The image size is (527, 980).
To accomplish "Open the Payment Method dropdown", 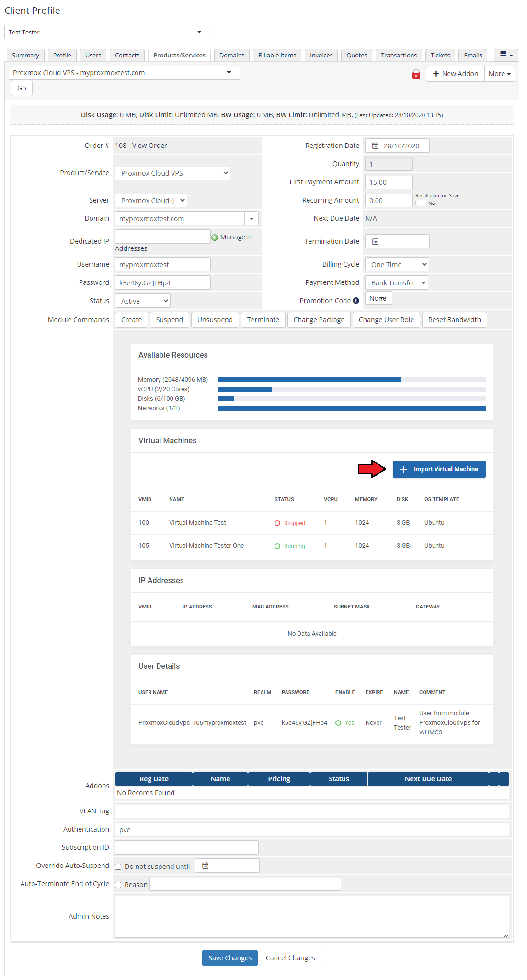I will (397, 282).
